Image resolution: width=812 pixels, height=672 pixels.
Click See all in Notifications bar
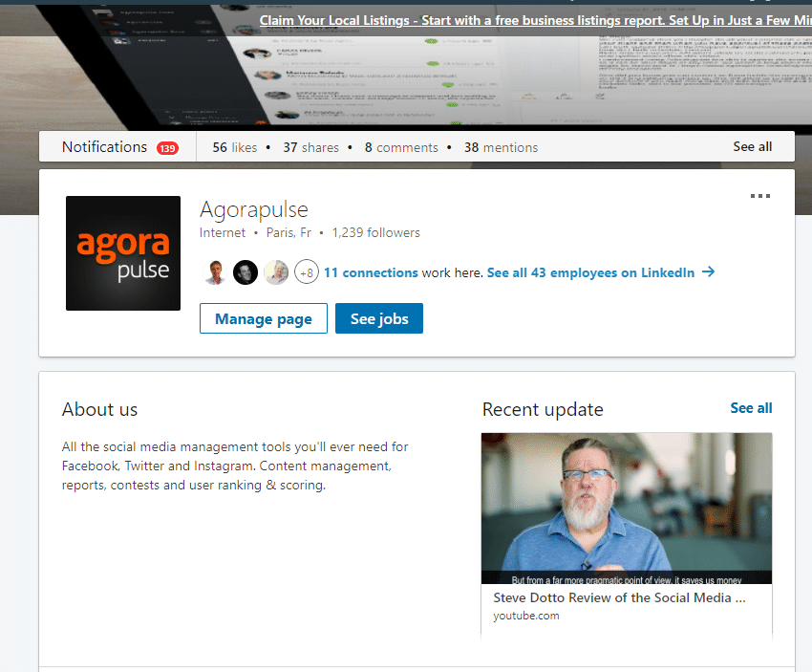[753, 147]
